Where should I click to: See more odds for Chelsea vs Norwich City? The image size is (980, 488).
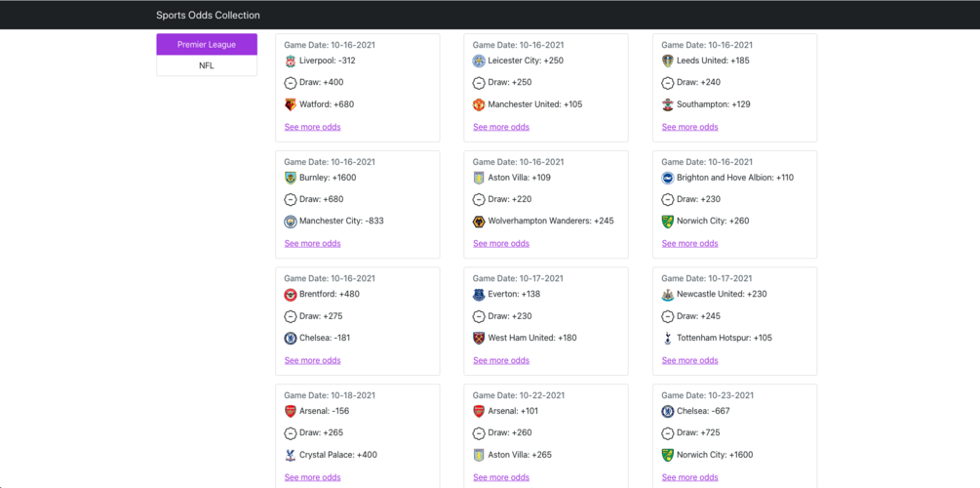[690, 477]
